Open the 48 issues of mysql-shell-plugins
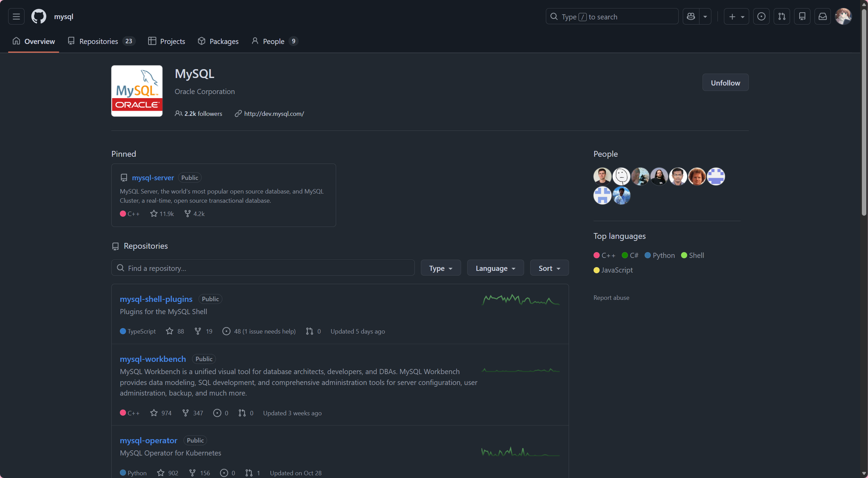The image size is (868, 478). [259, 331]
